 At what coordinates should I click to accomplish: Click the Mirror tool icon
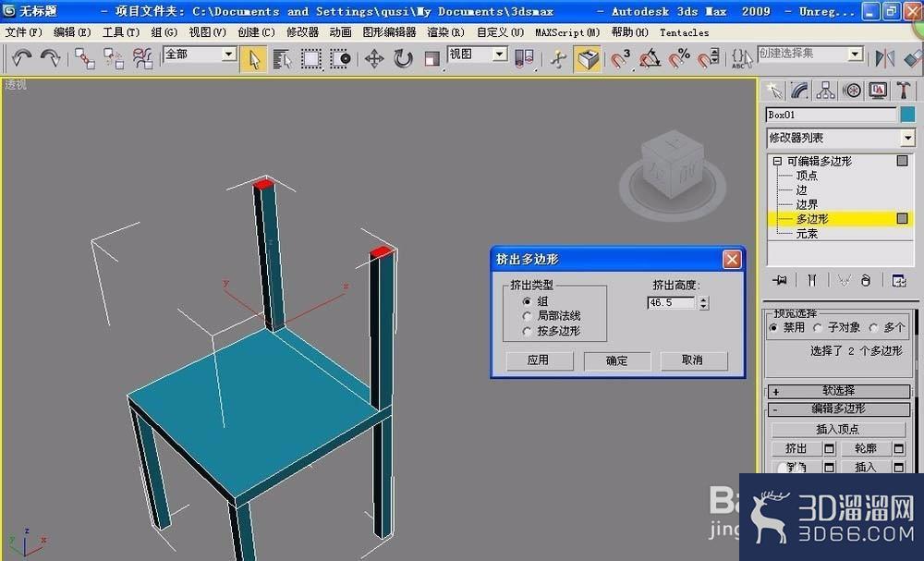(x=884, y=58)
